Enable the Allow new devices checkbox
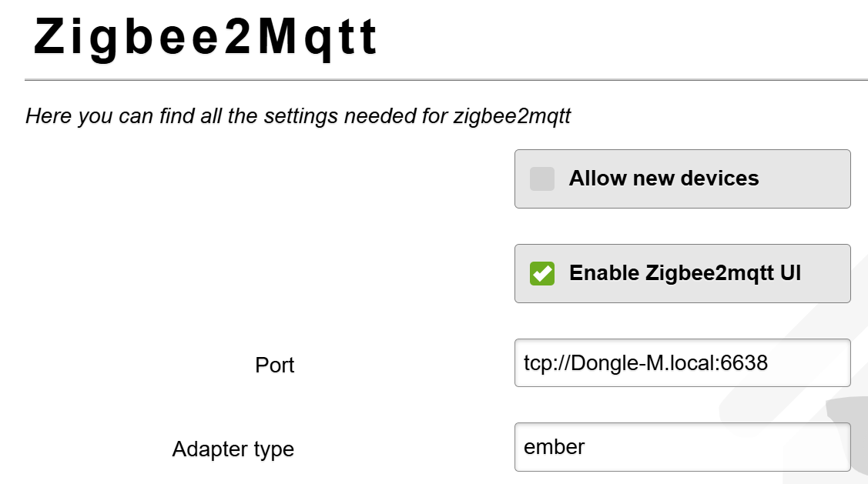868x484 pixels. [x=542, y=179]
